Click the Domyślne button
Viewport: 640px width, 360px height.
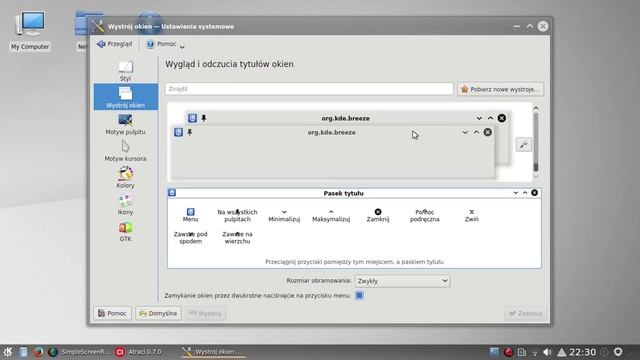[158, 313]
